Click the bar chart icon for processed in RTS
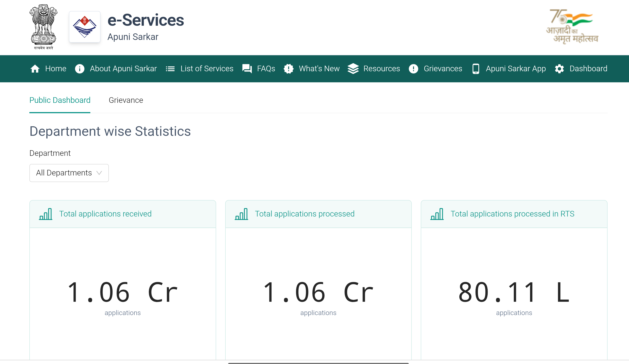This screenshot has height=364, width=629. point(437,214)
